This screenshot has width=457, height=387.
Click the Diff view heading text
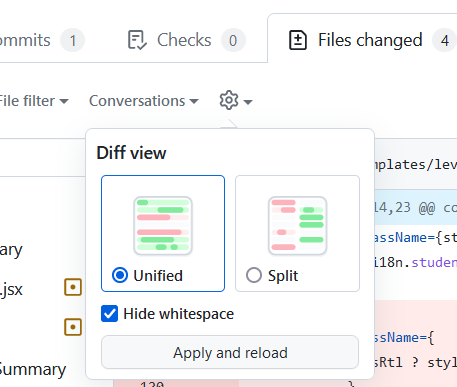131,153
